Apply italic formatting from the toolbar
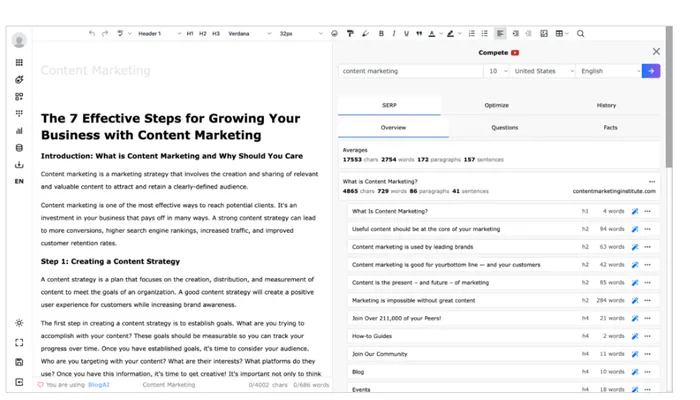 (394, 34)
